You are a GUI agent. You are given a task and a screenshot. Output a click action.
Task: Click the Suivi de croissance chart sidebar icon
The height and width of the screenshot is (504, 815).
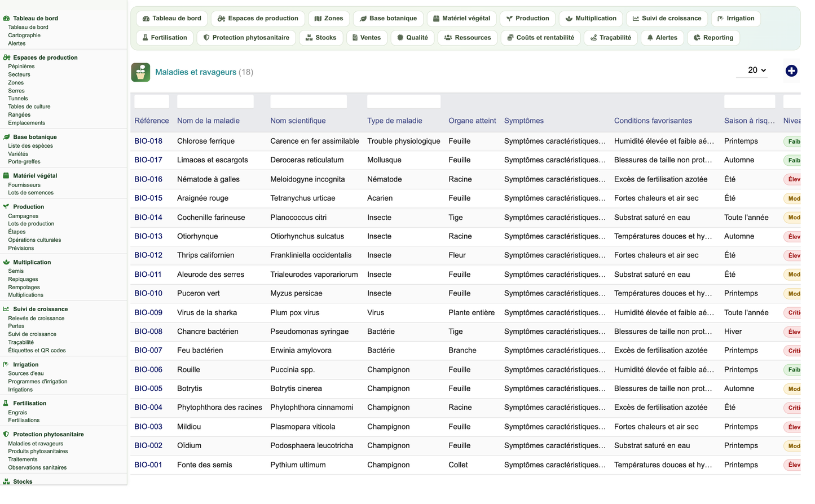coord(6,310)
